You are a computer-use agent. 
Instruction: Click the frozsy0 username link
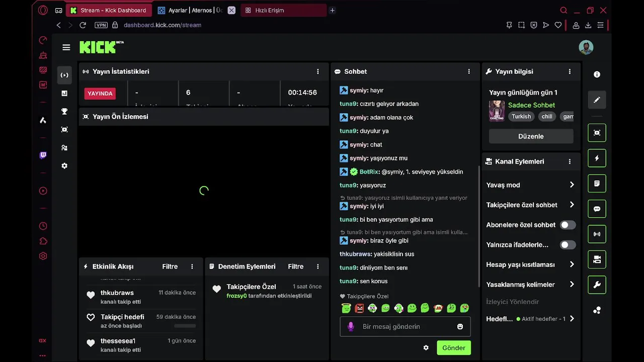pyautogui.click(x=236, y=296)
